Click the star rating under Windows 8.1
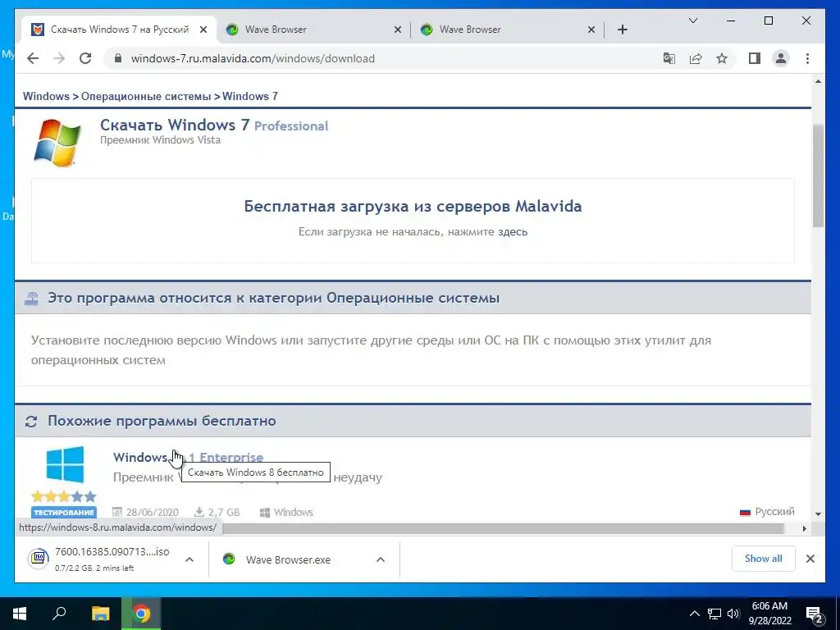This screenshot has width=840, height=630. coord(64,496)
